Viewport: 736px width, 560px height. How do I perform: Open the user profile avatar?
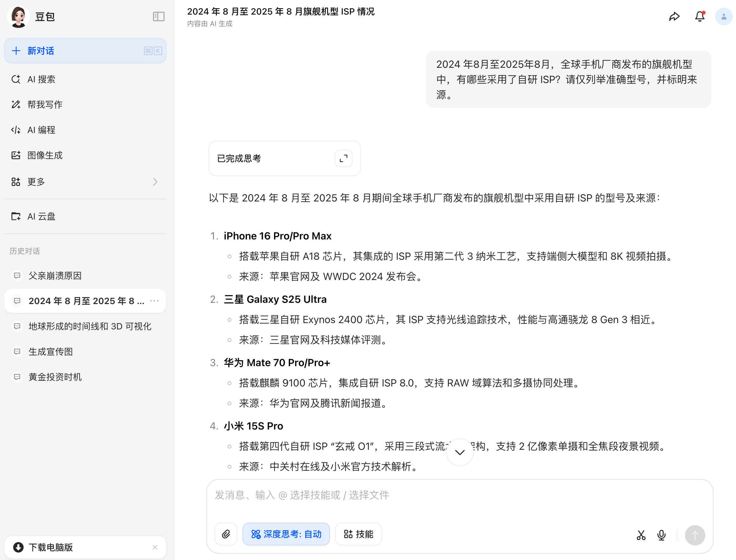coord(723,17)
